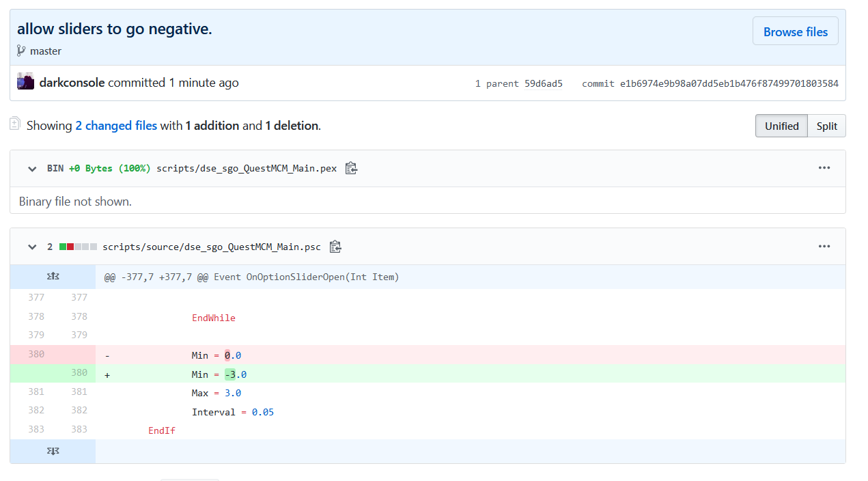
Task: Open the master branch link
Action: click(46, 51)
